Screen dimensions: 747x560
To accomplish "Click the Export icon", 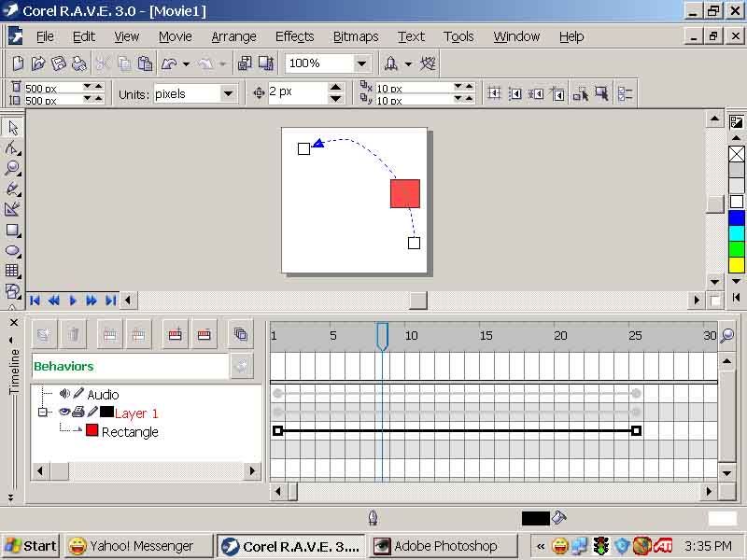I will [x=266, y=63].
